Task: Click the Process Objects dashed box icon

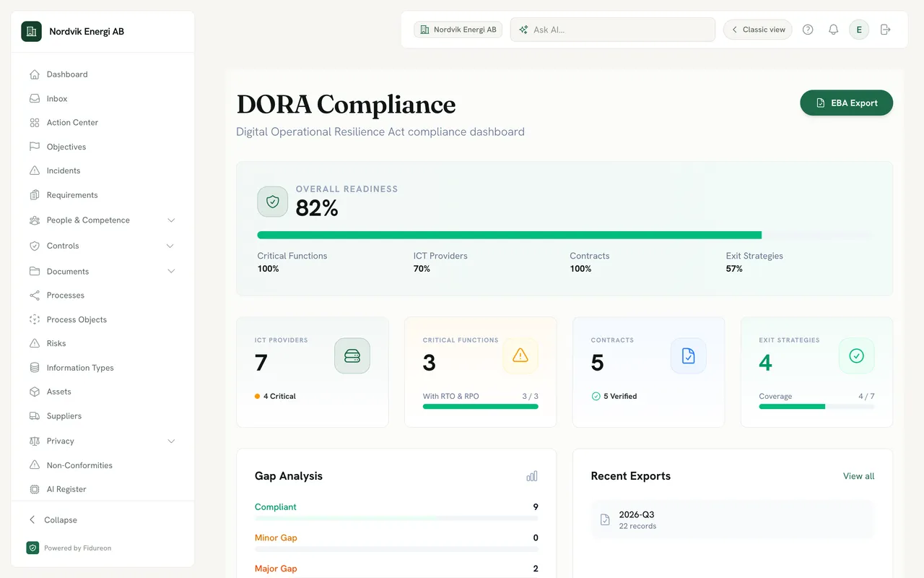Action: point(35,319)
